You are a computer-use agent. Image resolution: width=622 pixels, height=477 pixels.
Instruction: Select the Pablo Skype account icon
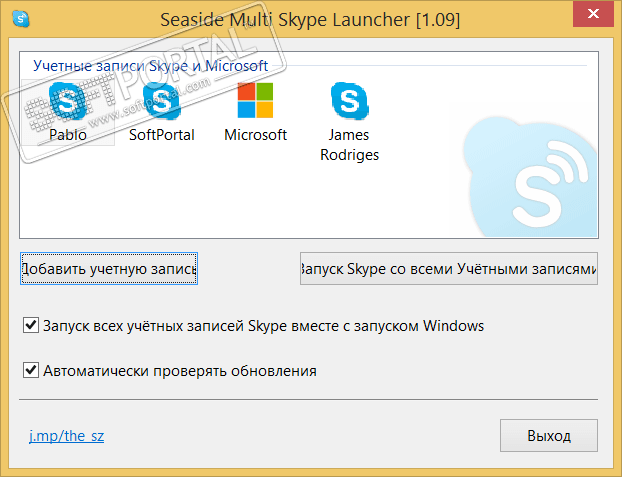(68, 100)
